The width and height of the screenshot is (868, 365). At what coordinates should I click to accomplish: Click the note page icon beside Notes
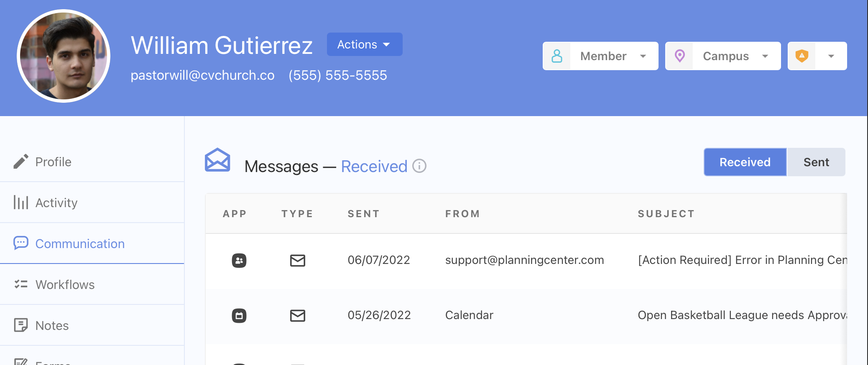tap(21, 325)
